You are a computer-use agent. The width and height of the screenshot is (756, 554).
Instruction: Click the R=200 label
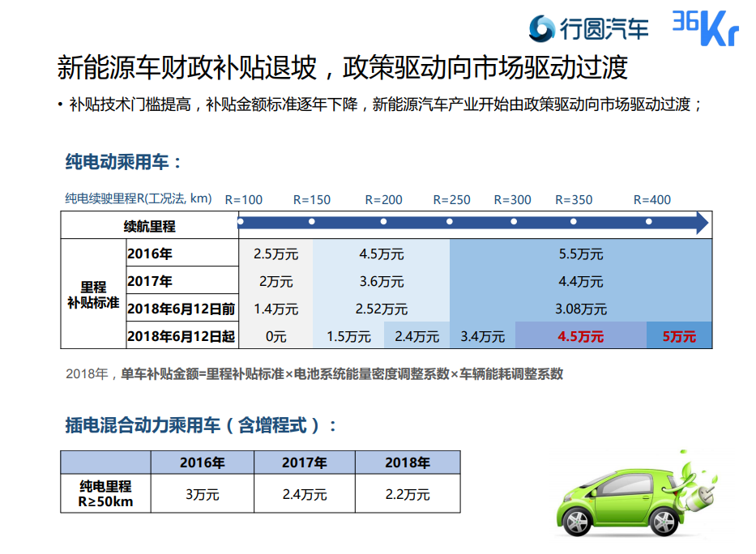click(x=383, y=199)
